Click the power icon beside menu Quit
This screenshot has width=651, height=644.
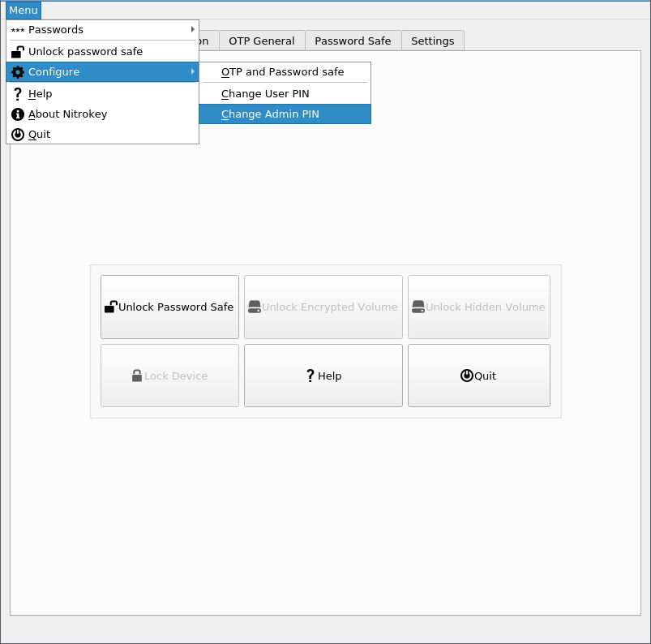tap(18, 135)
